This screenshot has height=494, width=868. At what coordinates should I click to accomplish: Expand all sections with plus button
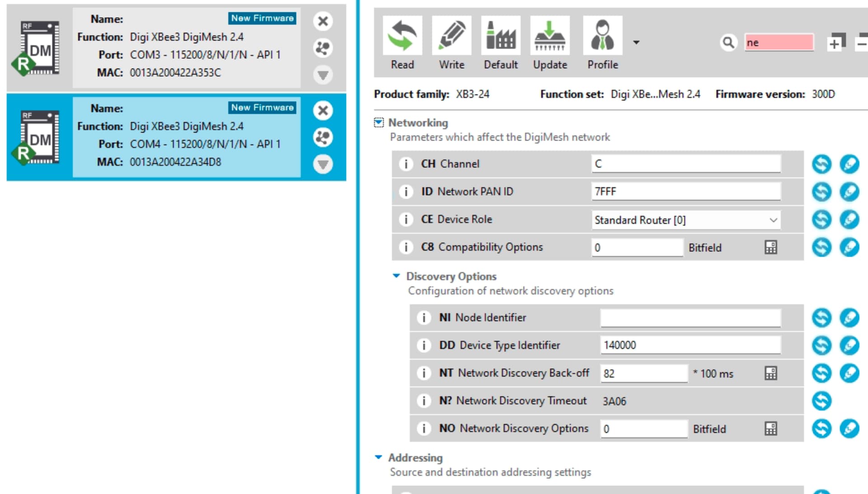(835, 42)
